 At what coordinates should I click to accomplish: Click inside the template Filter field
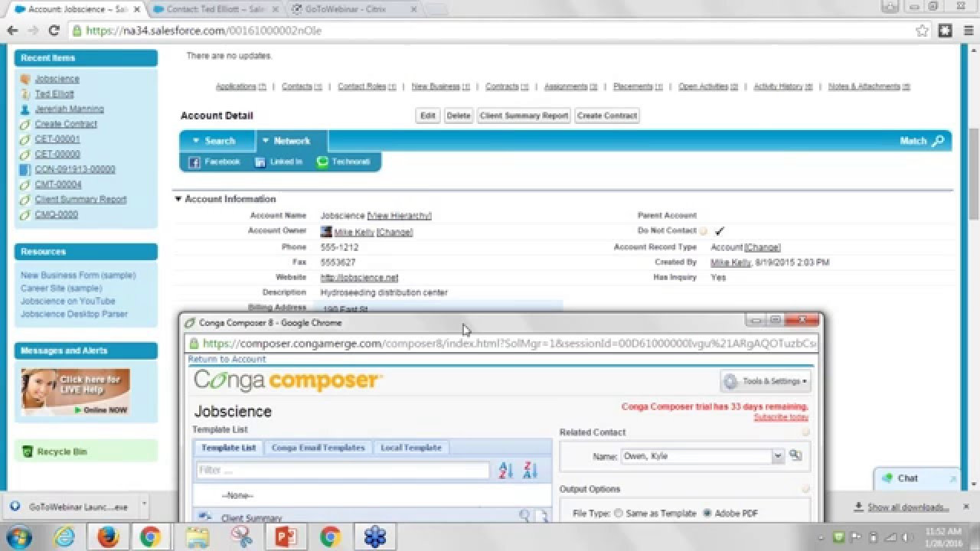[x=337, y=470]
